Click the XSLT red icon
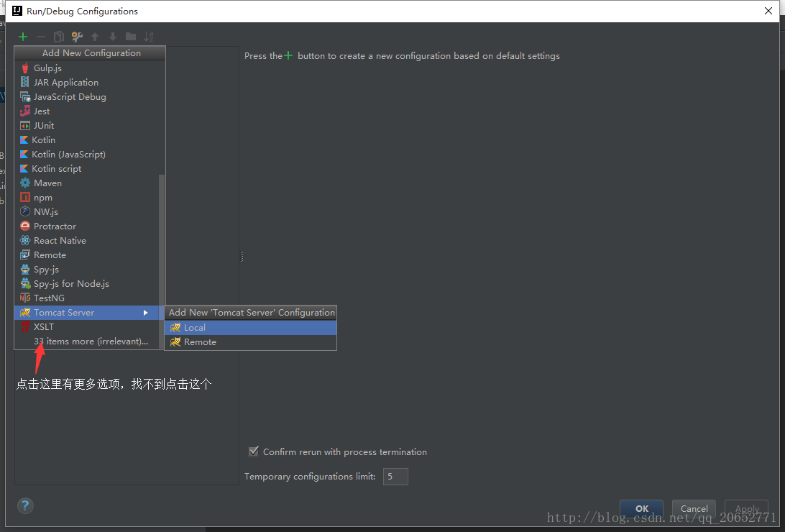Screen dimensions: 785x532 pyautogui.click(x=25, y=327)
